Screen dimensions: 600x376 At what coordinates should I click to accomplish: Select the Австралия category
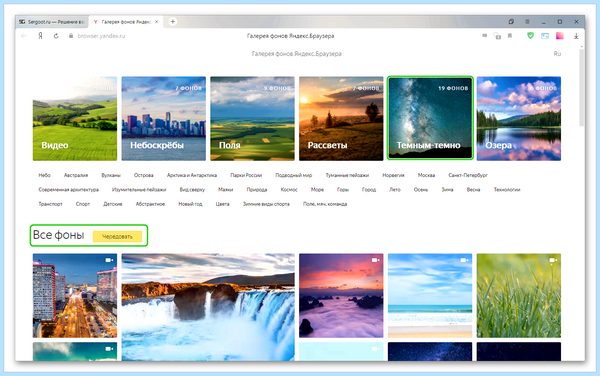click(x=76, y=175)
